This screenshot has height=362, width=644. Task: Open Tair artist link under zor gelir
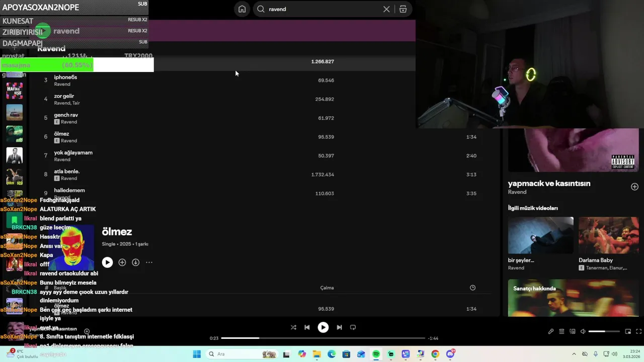[76, 103]
